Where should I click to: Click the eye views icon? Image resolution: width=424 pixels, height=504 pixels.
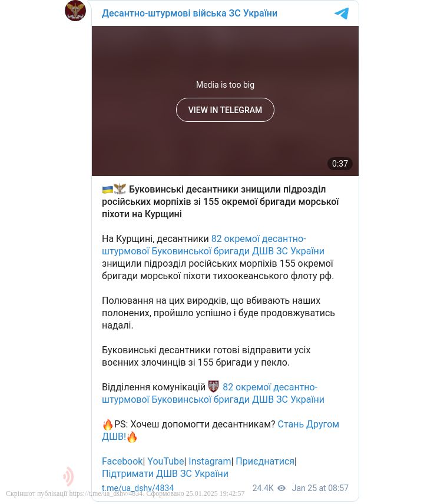pyautogui.click(x=281, y=488)
